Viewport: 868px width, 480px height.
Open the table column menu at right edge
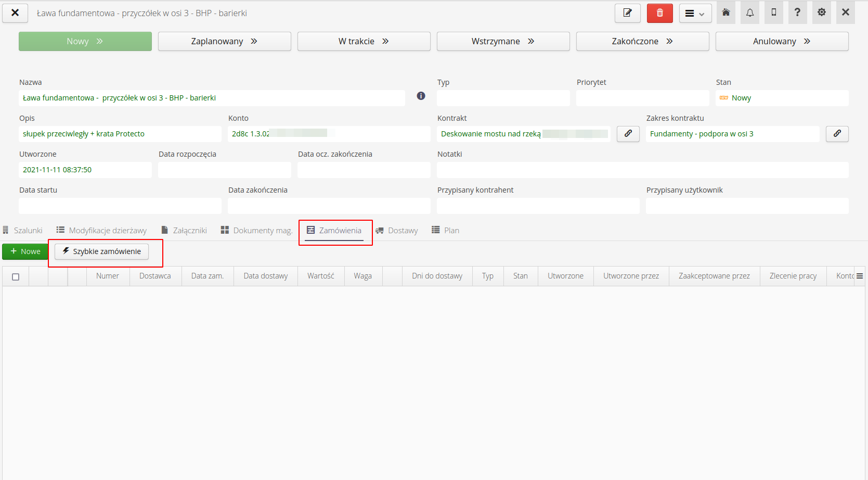click(860, 276)
